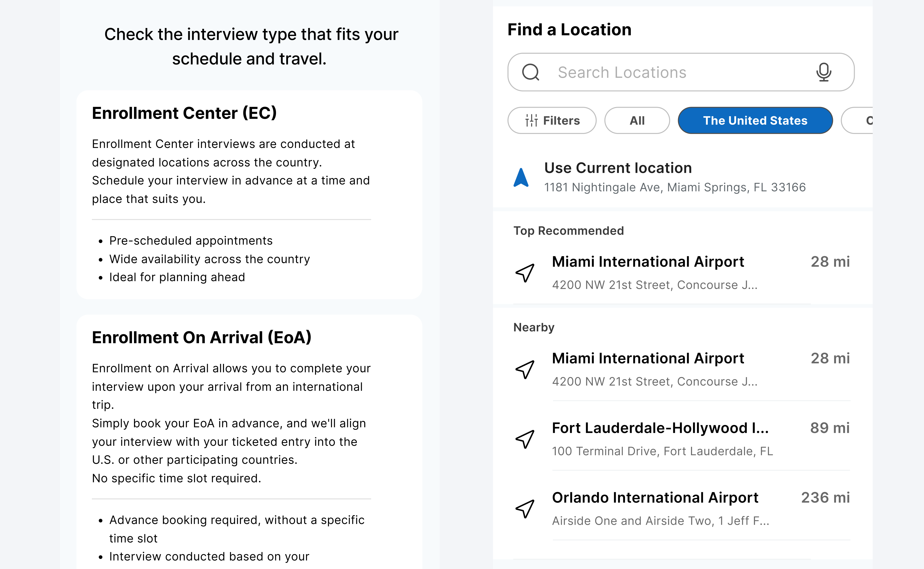Click the arrow icon beside Fort Lauderdale-Hollywood

(525, 439)
